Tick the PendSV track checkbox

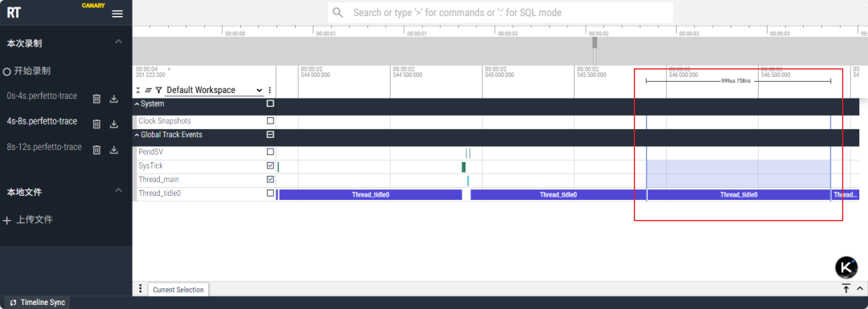tap(270, 152)
